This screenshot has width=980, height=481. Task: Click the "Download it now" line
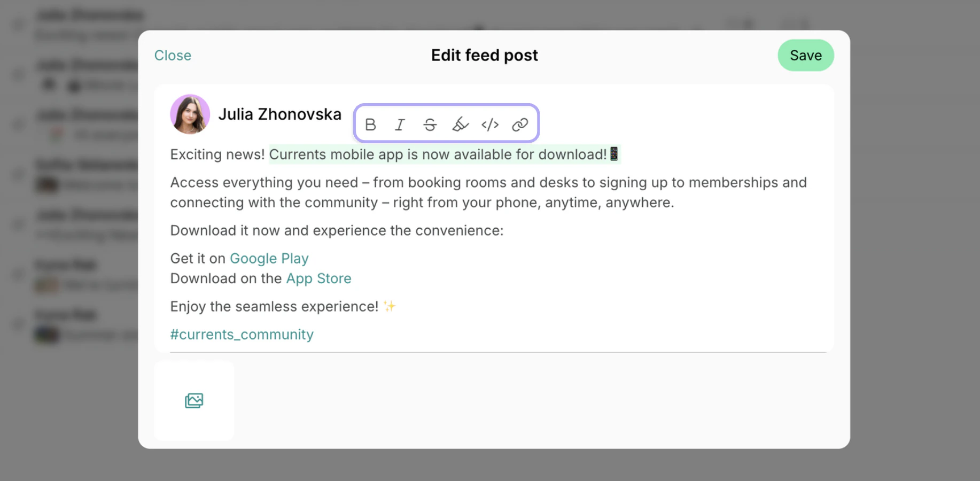click(x=337, y=231)
